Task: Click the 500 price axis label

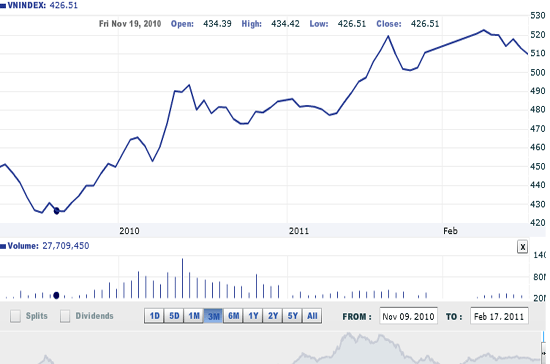Action: coord(537,73)
